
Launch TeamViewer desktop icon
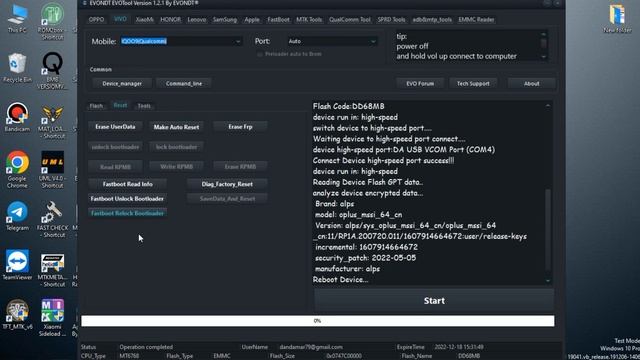coord(17,266)
